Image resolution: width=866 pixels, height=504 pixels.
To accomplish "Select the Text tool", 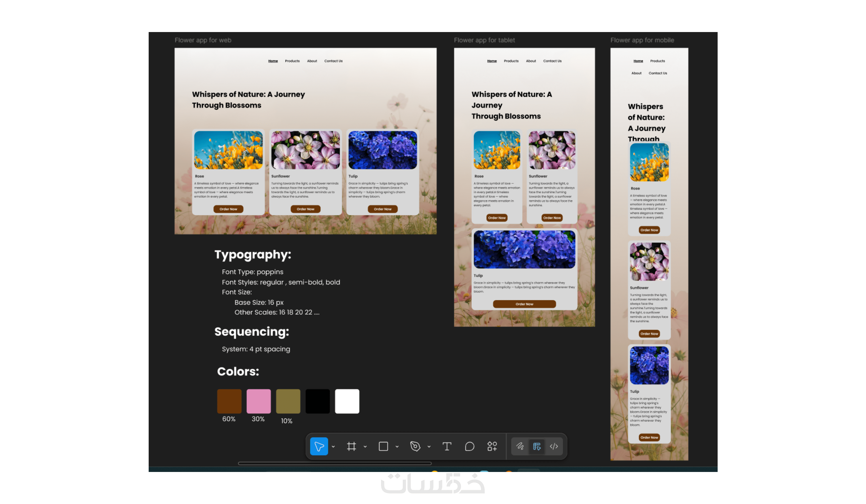I will click(447, 446).
